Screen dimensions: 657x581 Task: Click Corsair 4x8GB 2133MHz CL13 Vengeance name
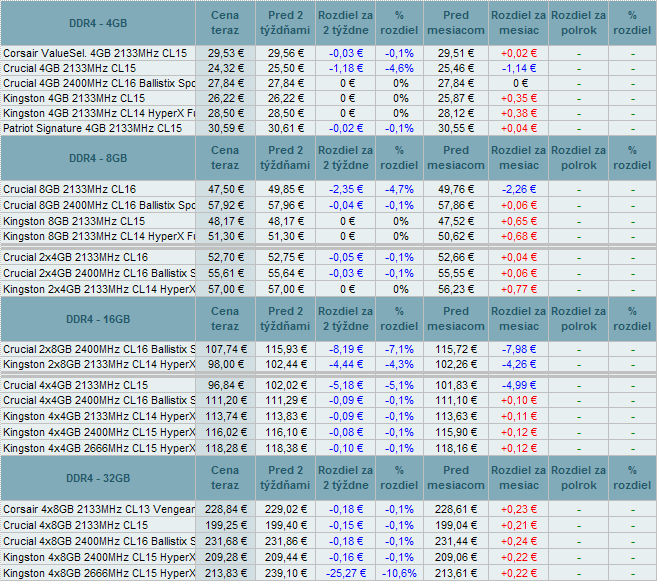pyautogui.click(x=99, y=509)
